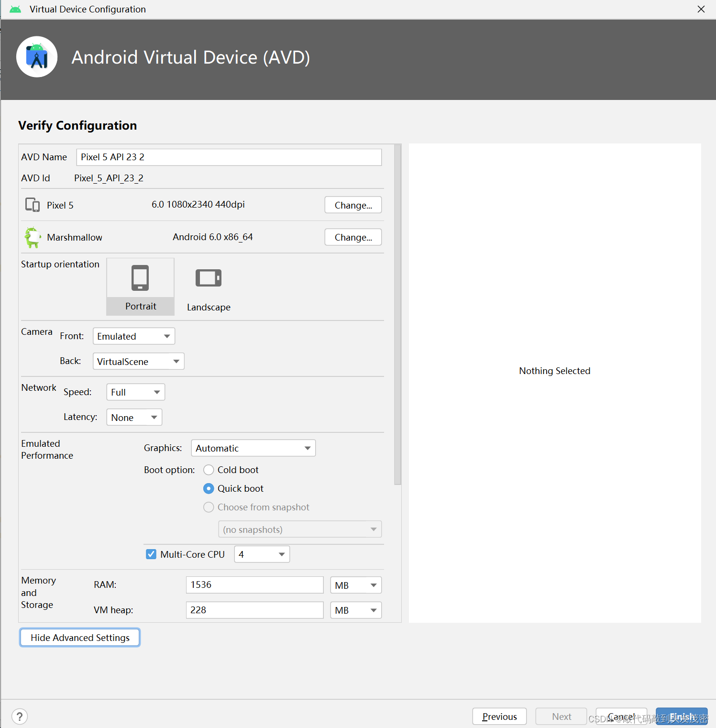The width and height of the screenshot is (716, 728).
Task: Open the Back camera VirtualScene dropdown
Action: (139, 361)
